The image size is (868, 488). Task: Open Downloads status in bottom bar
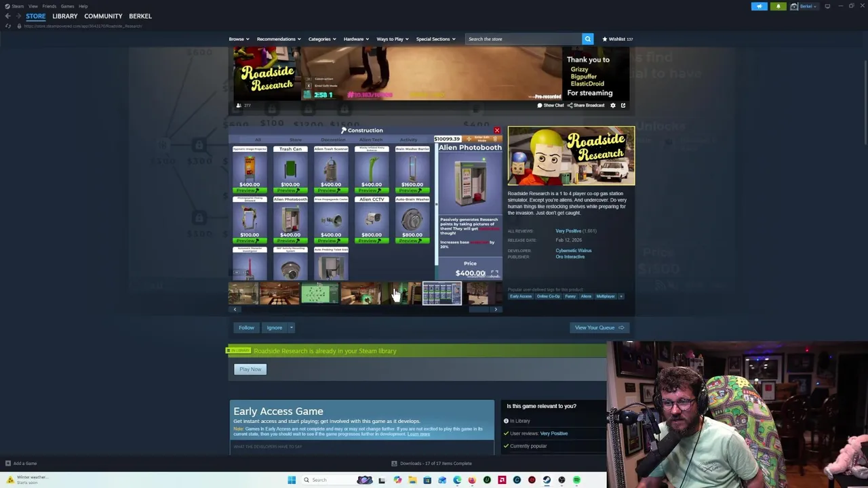(x=431, y=464)
